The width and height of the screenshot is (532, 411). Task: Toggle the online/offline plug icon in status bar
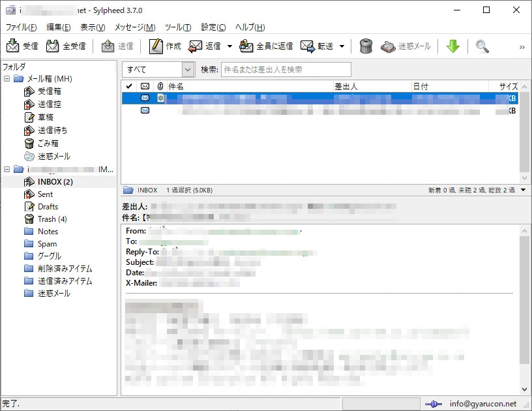click(434, 404)
